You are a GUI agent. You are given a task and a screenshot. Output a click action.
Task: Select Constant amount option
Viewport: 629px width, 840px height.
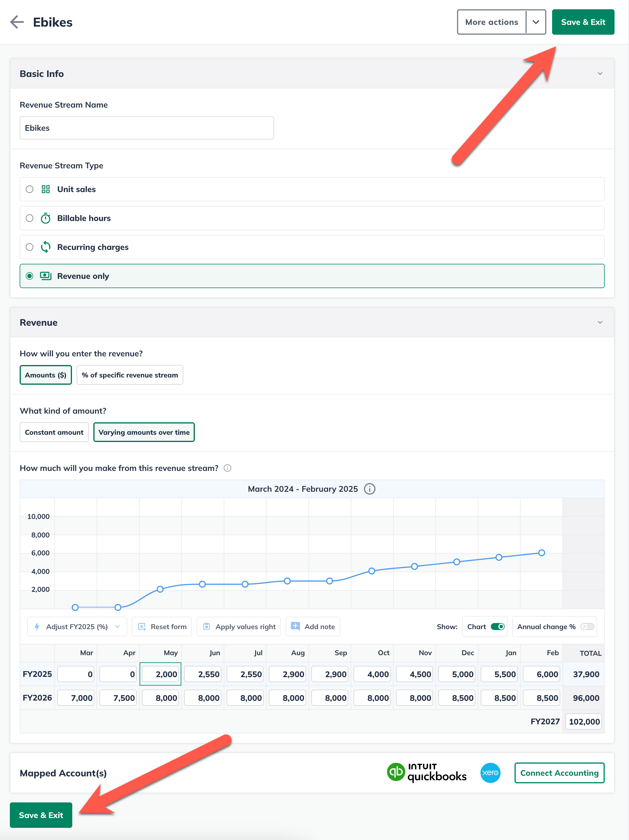(54, 432)
